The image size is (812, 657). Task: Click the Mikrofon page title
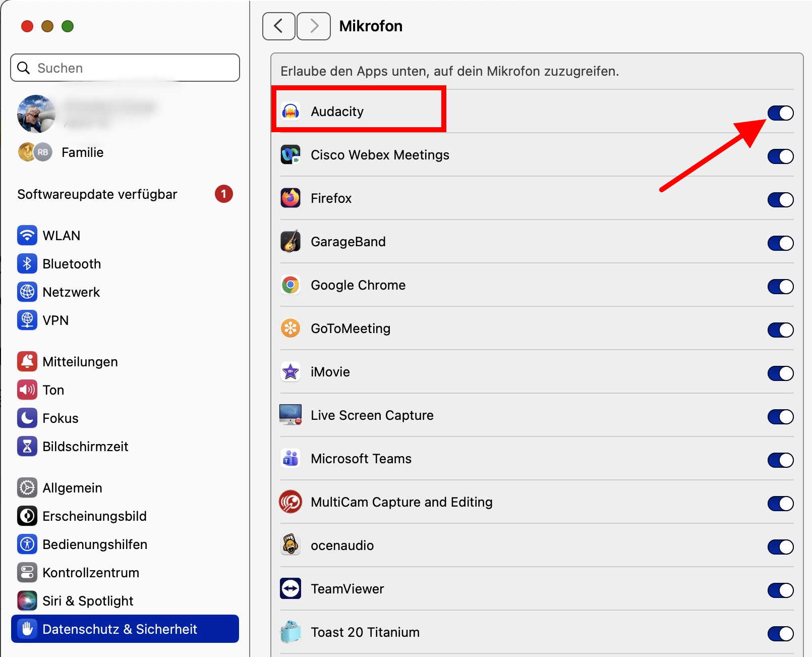[x=371, y=26]
